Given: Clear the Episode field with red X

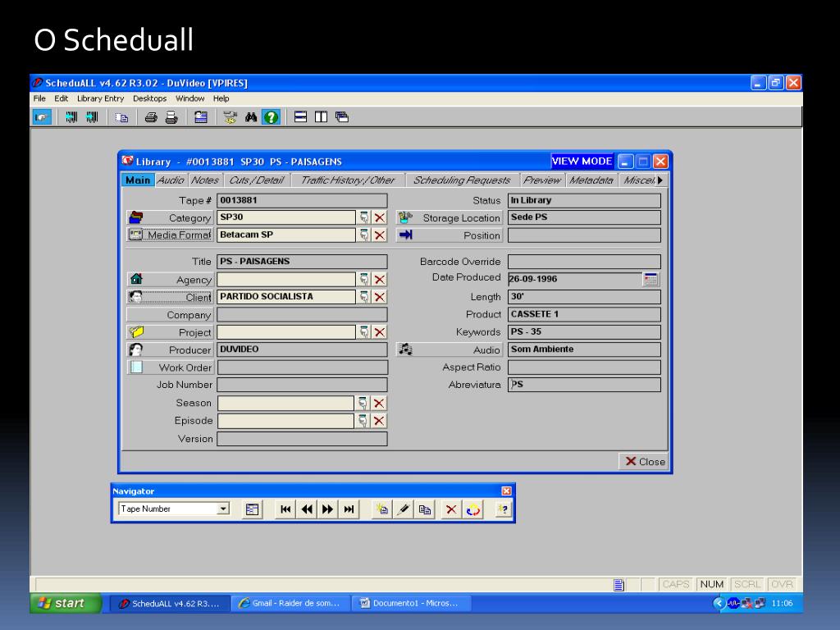Looking at the screenshot, I should click(x=379, y=421).
